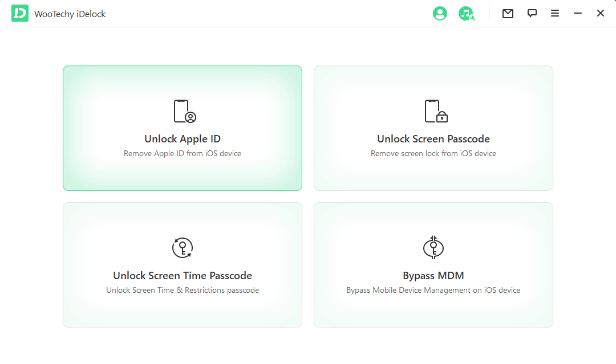Viewport: 616px width, 364px height.
Task: Click the Remove screen lock from iOS device text
Action: pyautogui.click(x=433, y=153)
